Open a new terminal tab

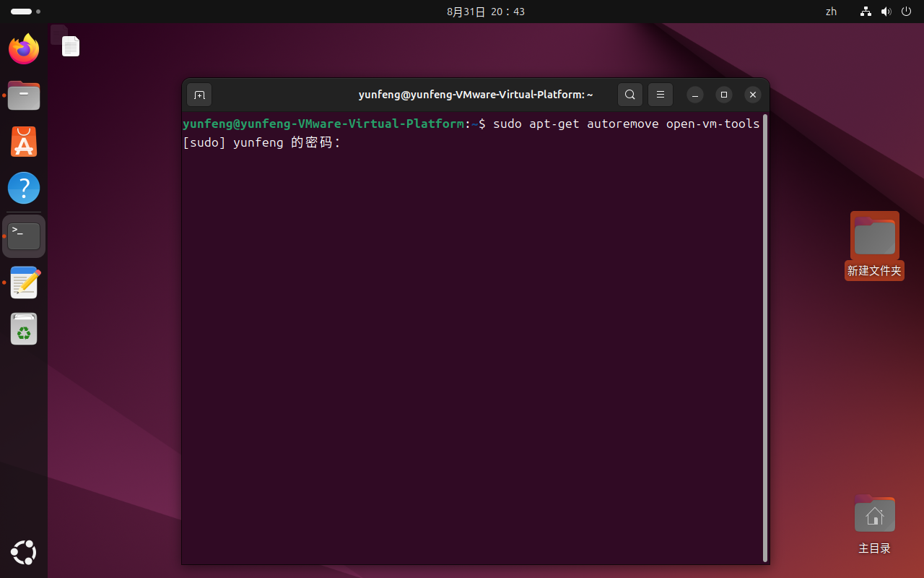[x=199, y=95]
